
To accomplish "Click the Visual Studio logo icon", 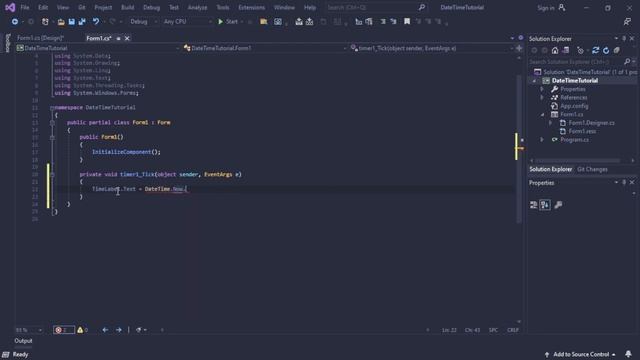I will click(x=10, y=7).
